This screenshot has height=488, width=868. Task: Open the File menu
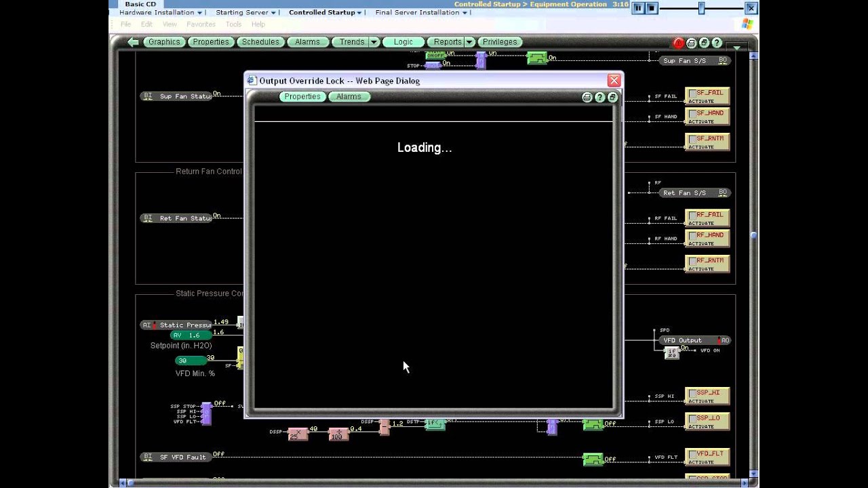coord(125,24)
